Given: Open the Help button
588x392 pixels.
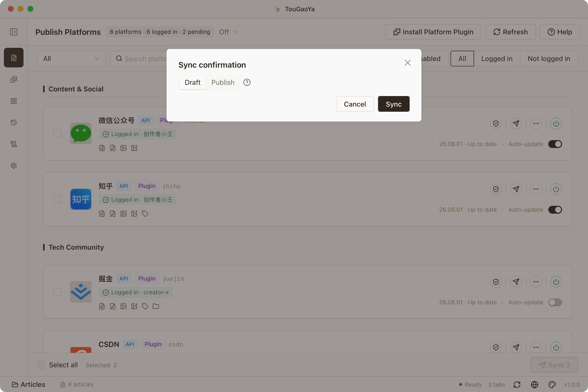Looking at the screenshot, I should (560, 32).
